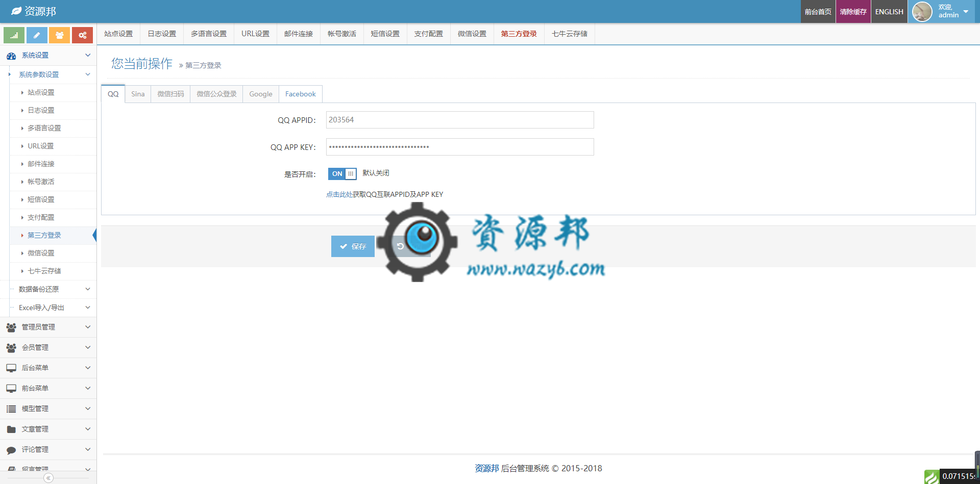Click the 资源邦 footer link
This screenshot has height=484, width=980.
pyautogui.click(x=487, y=468)
